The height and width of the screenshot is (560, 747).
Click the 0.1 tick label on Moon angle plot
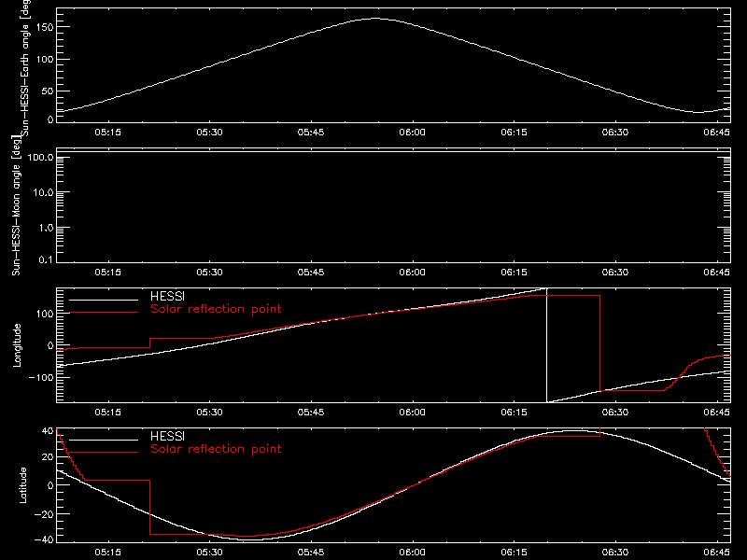click(x=46, y=259)
